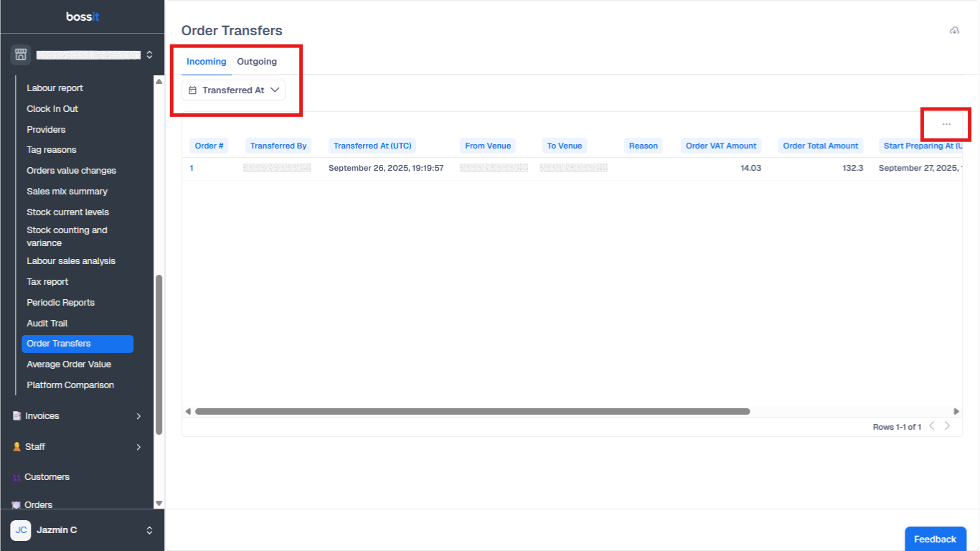
Task: Click the Staff icon in sidebar
Action: [17, 447]
